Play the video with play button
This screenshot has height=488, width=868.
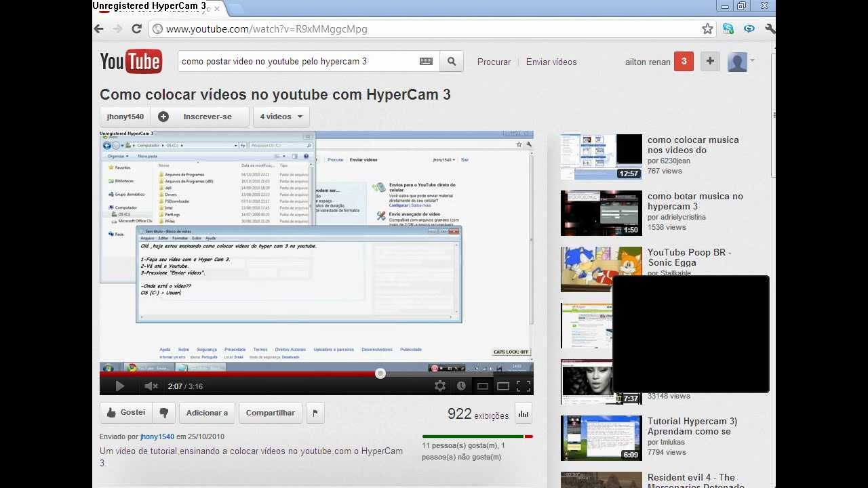coord(119,386)
